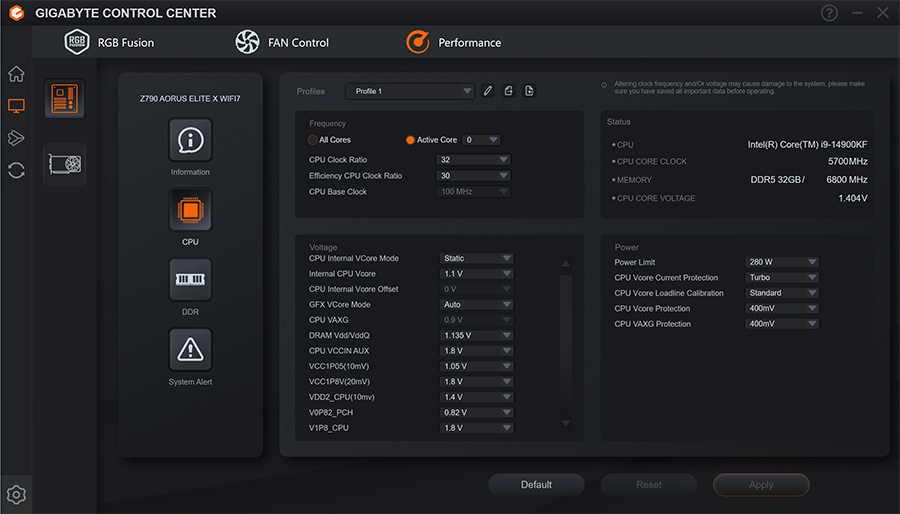900x514 pixels.
Task: Select the graphics card device icon
Action: pyautogui.click(x=65, y=164)
